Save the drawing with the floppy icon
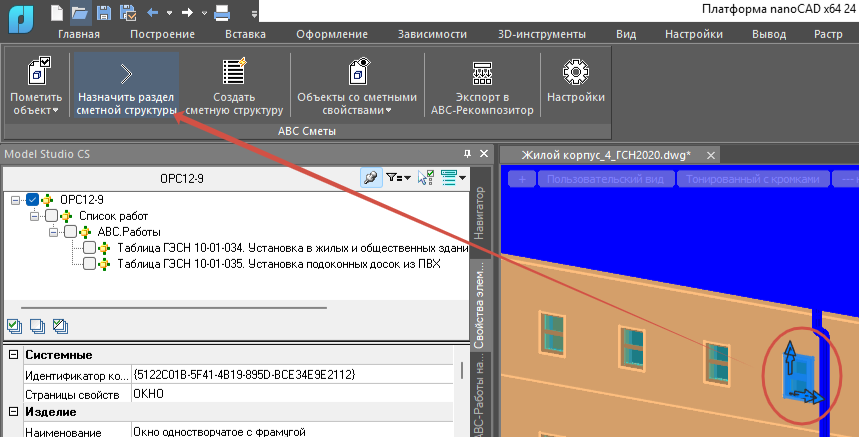 click(x=104, y=12)
